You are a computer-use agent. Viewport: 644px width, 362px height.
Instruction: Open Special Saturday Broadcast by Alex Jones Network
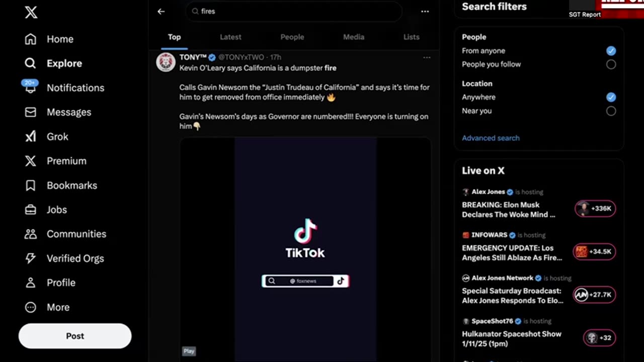(x=513, y=296)
